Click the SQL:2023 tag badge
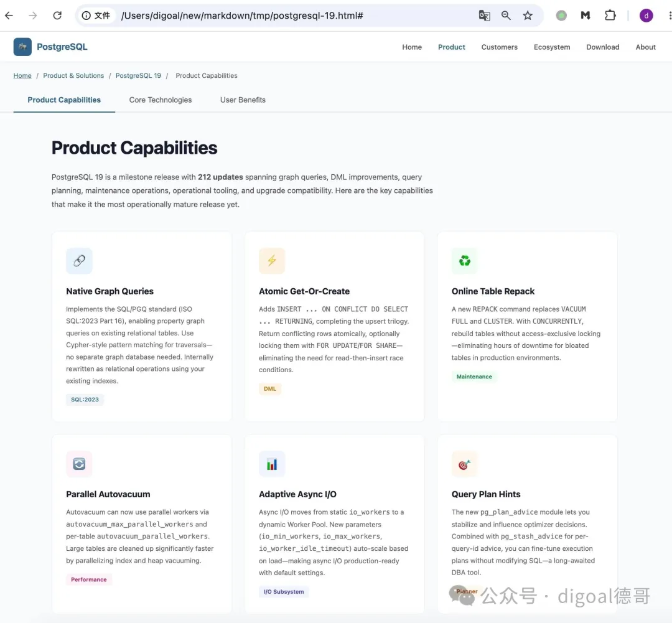672x623 pixels. [85, 399]
